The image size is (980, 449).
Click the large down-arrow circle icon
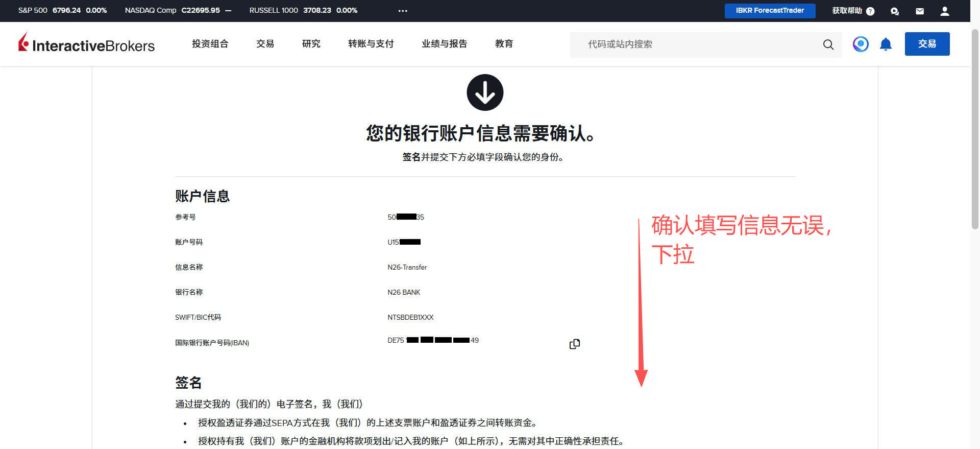[485, 92]
